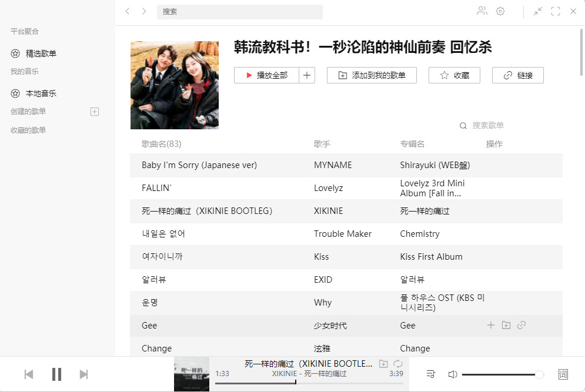Image resolution: width=585 pixels, height=392 pixels.
Task: Open artist MYNAME
Action: [333, 165]
